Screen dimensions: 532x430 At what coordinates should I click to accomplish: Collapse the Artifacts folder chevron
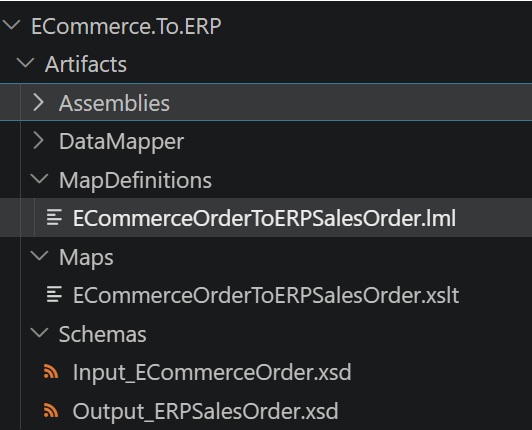coord(25,63)
